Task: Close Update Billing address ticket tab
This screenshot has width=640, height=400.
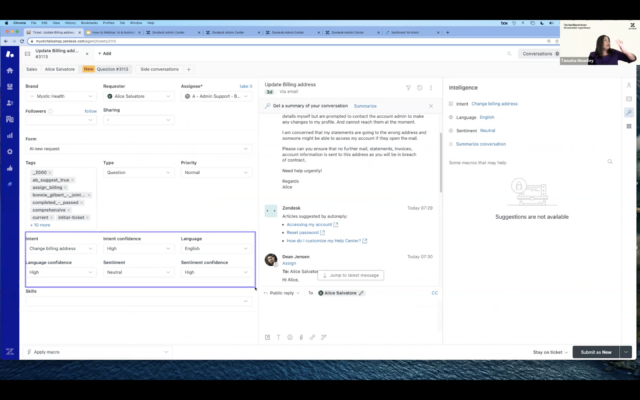Action: (x=87, y=53)
